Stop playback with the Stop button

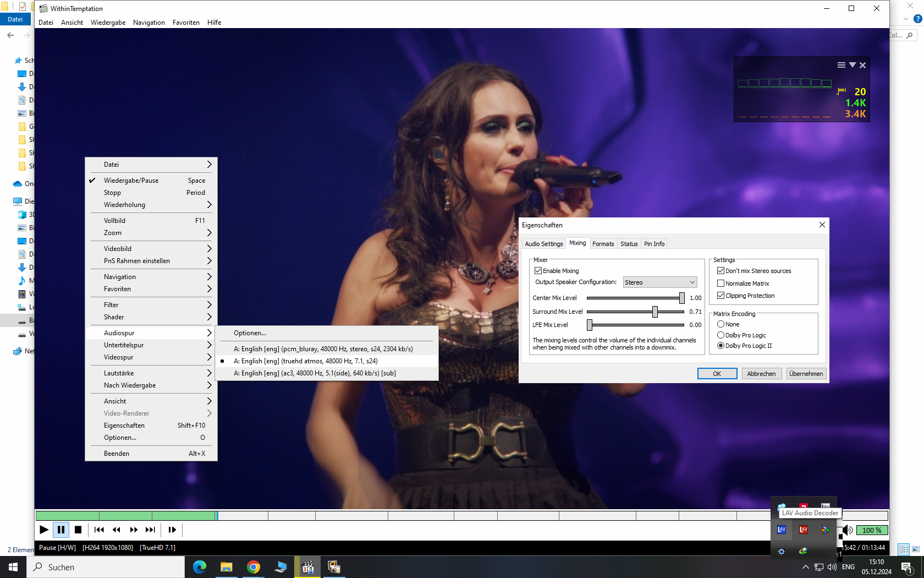(78, 530)
